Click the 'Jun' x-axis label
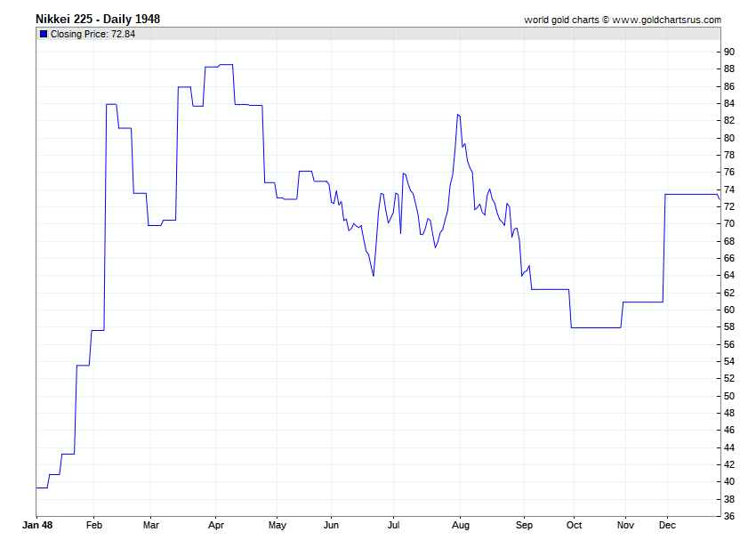 [x=331, y=525]
